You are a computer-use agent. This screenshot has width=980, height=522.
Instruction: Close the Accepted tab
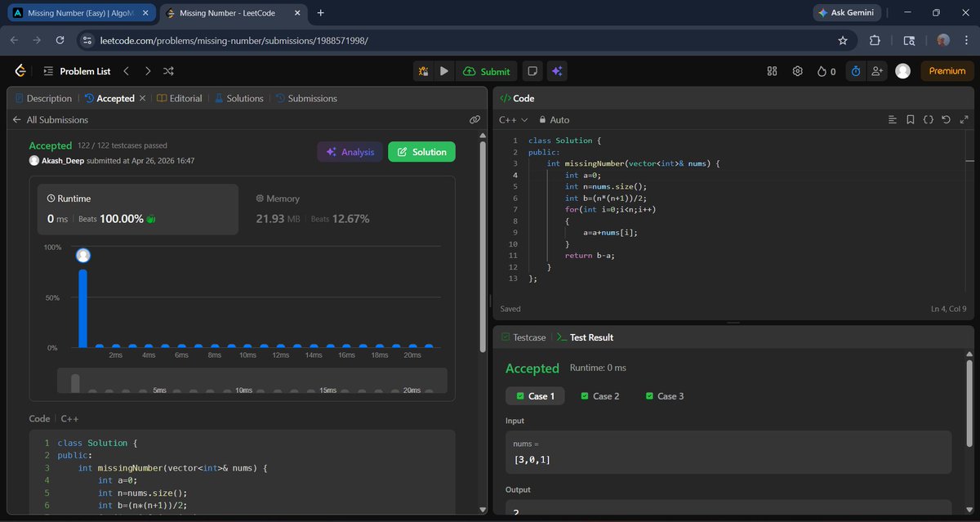click(x=142, y=98)
